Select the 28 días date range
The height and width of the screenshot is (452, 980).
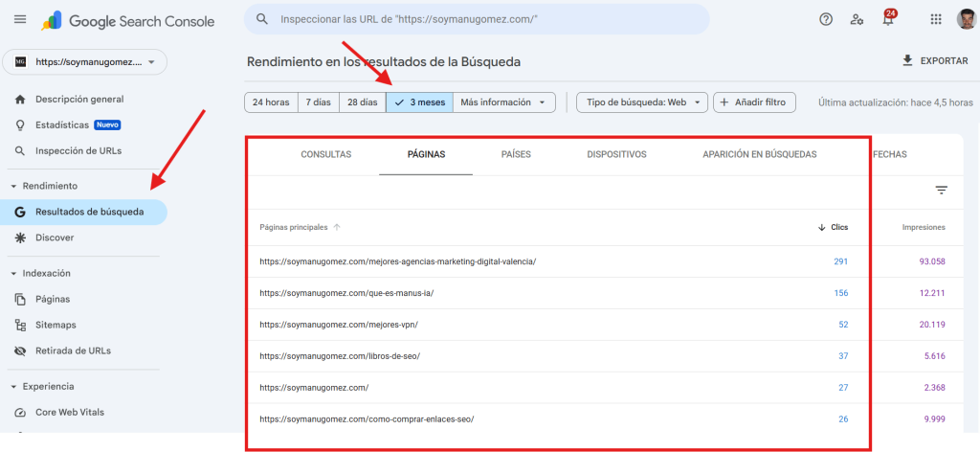363,102
